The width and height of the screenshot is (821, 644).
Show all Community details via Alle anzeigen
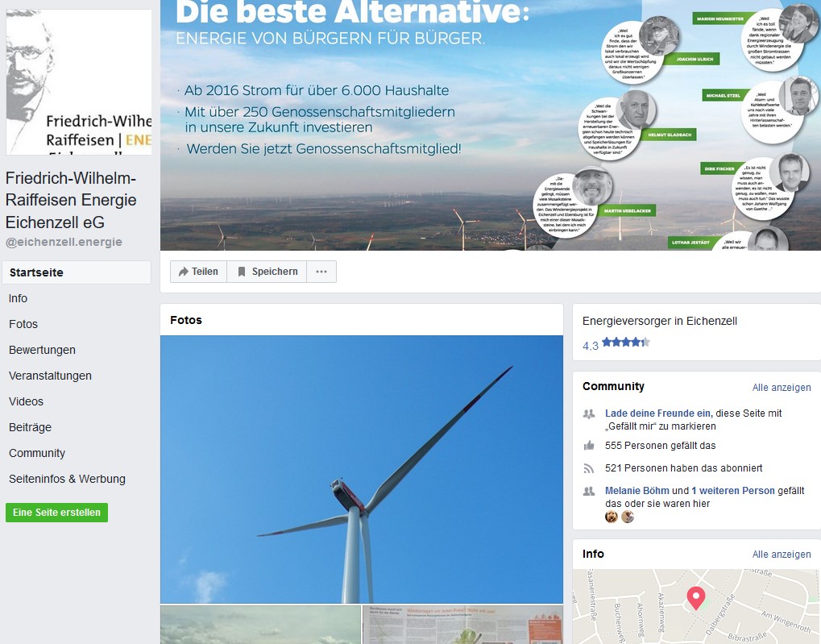pyautogui.click(x=782, y=387)
